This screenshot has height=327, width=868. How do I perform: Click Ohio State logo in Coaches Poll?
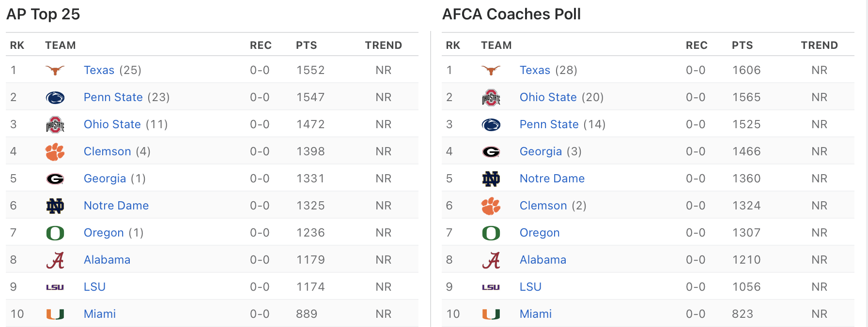click(491, 98)
